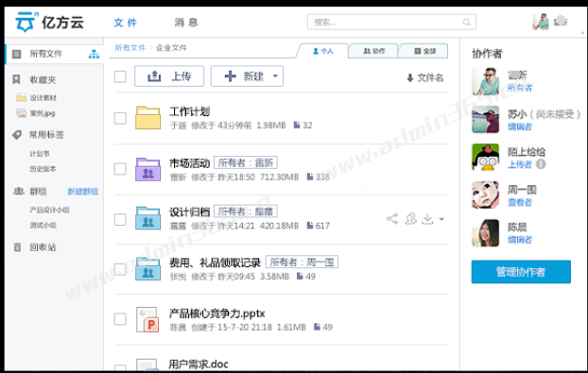The height and width of the screenshot is (373, 588).
Task: Select the 历史版本 tag
Action: click(x=43, y=169)
